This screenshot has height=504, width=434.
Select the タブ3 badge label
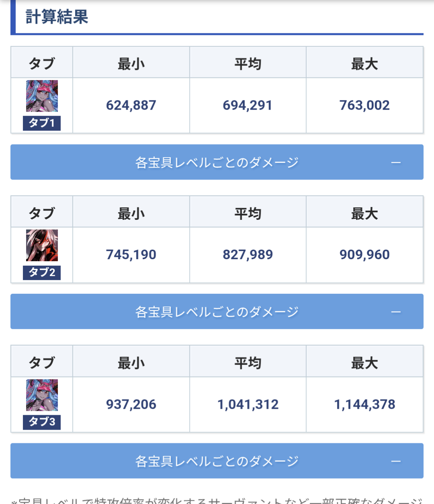tap(42, 422)
